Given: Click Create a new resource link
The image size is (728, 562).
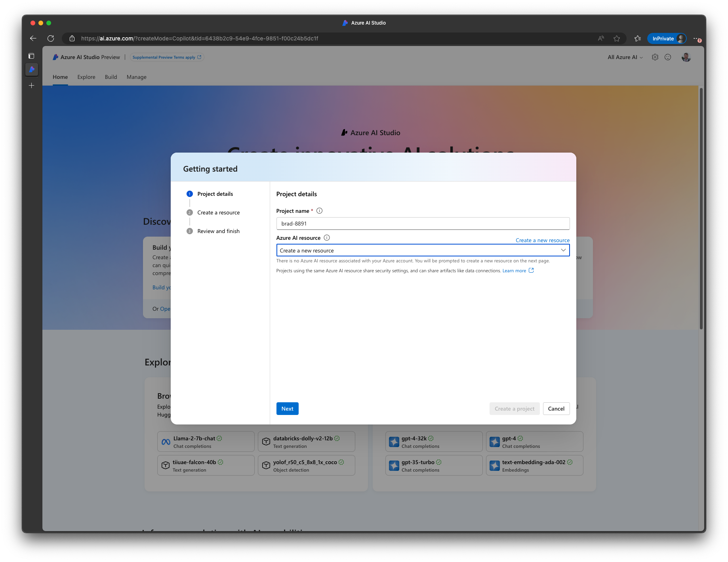Looking at the screenshot, I should tap(542, 240).
